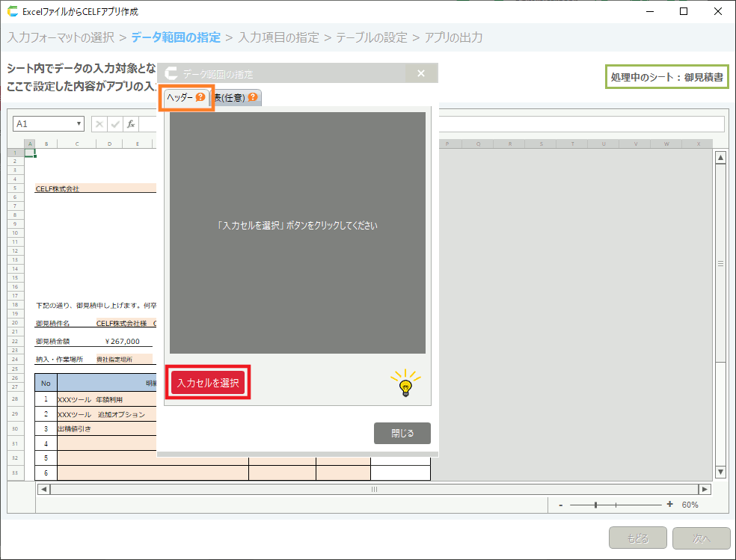Click the horizontal scrollbar right arrow

pos(704,489)
